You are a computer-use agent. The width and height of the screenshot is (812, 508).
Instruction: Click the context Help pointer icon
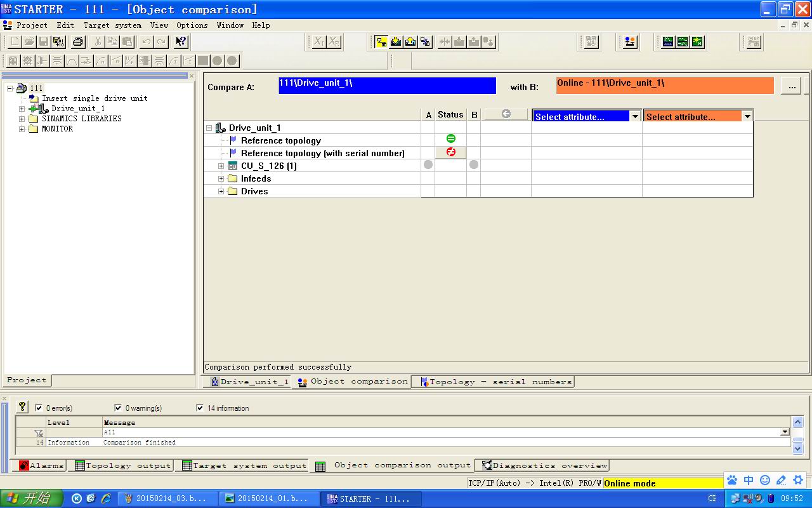[181, 42]
